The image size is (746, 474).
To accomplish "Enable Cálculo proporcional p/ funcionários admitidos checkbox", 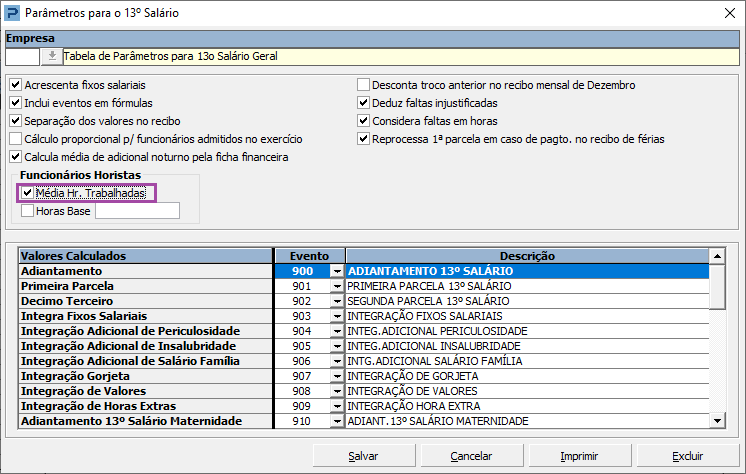I will click(16, 139).
